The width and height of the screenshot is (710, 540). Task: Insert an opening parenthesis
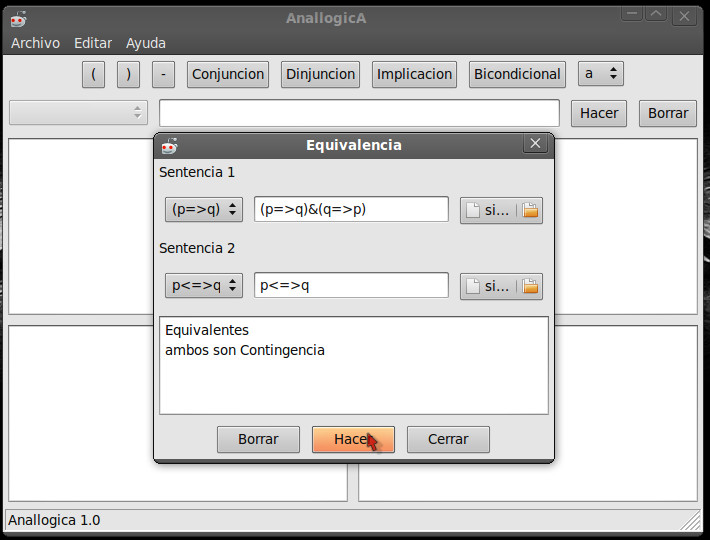pos(93,74)
